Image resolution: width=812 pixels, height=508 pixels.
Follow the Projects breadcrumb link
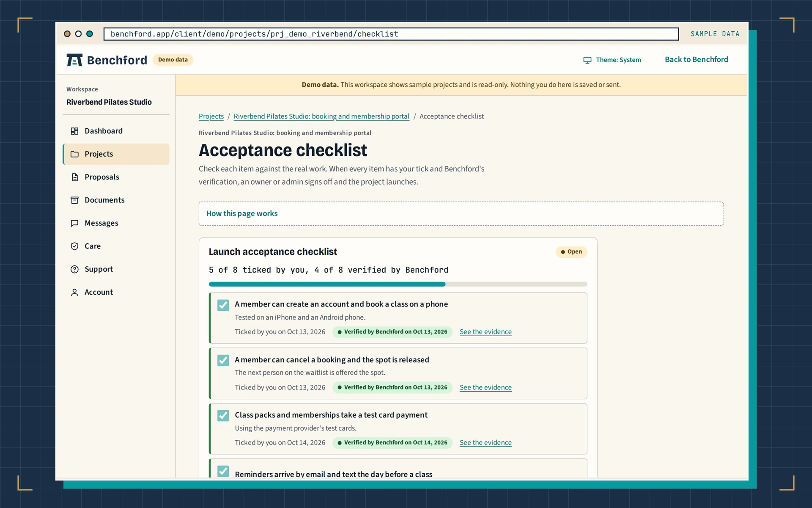click(211, 116)
